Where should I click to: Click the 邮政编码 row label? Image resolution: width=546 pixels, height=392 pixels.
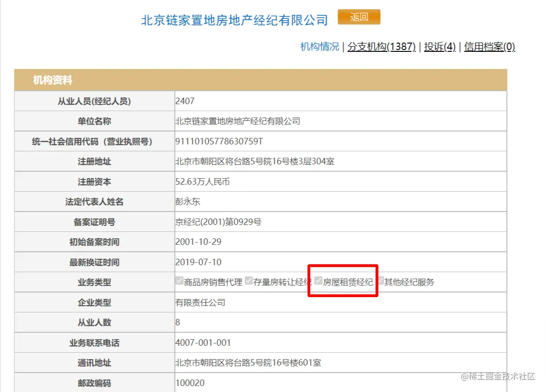(94, 383)
